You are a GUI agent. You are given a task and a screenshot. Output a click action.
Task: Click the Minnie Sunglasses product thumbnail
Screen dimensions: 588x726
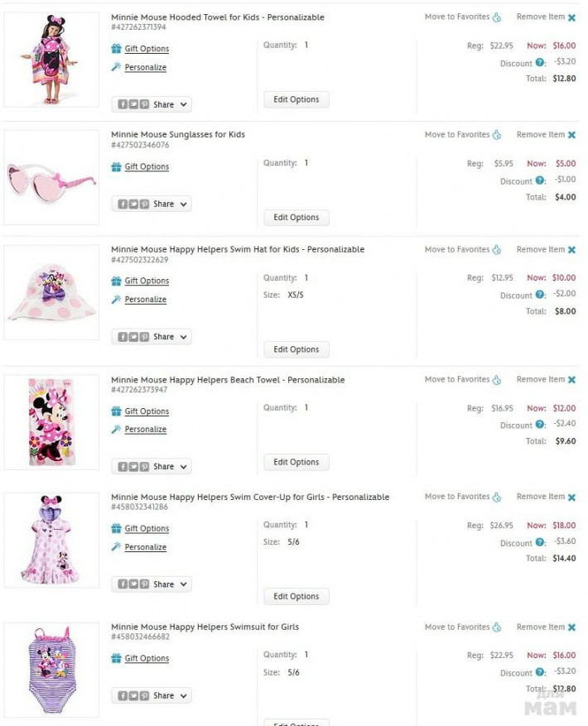(51, 177)
